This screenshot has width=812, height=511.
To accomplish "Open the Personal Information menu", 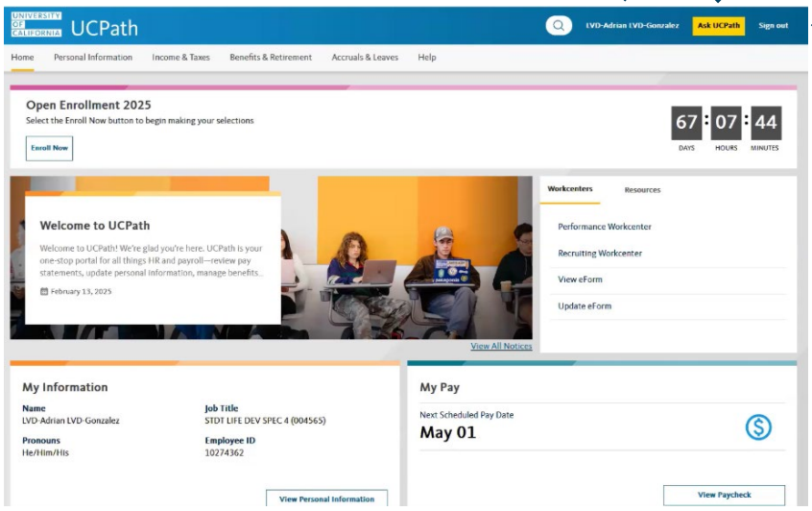I will tap(93, 58).
